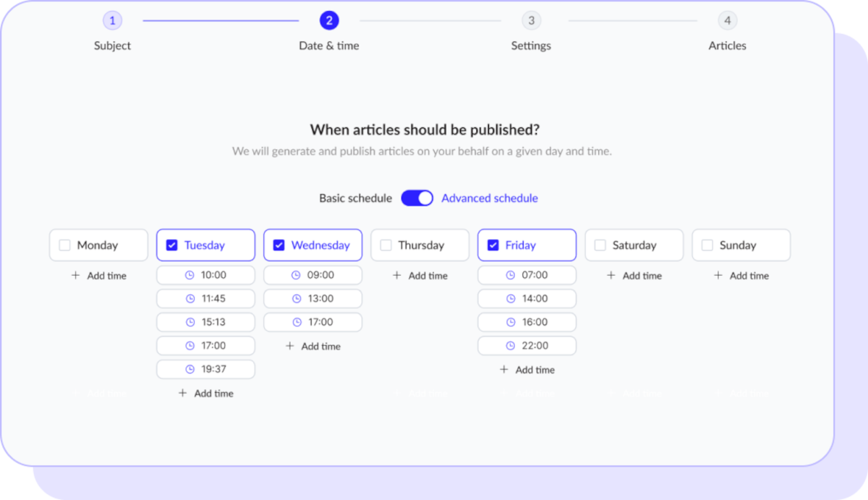Open step 3 Settings
868x500 pixels.
click(x=531, y=21)
